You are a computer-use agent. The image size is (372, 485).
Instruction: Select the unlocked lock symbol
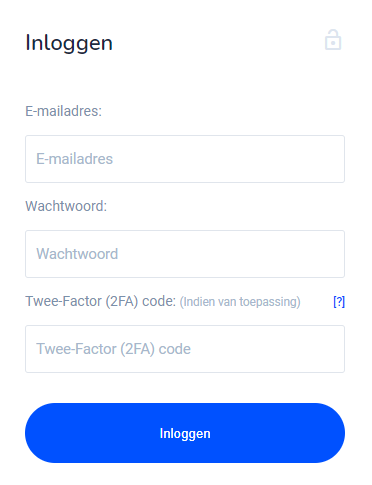pos(333,40)
